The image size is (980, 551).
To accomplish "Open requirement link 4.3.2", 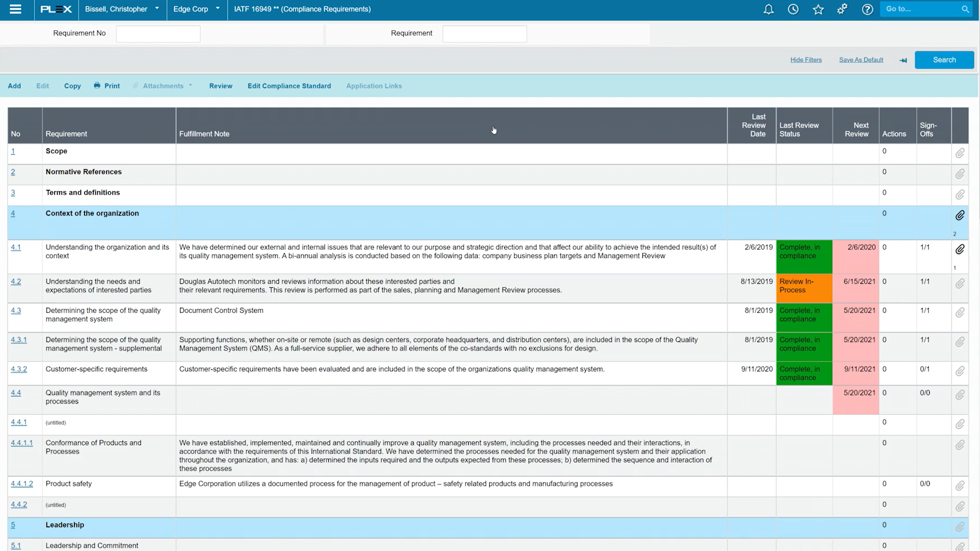I will point(19,369).
